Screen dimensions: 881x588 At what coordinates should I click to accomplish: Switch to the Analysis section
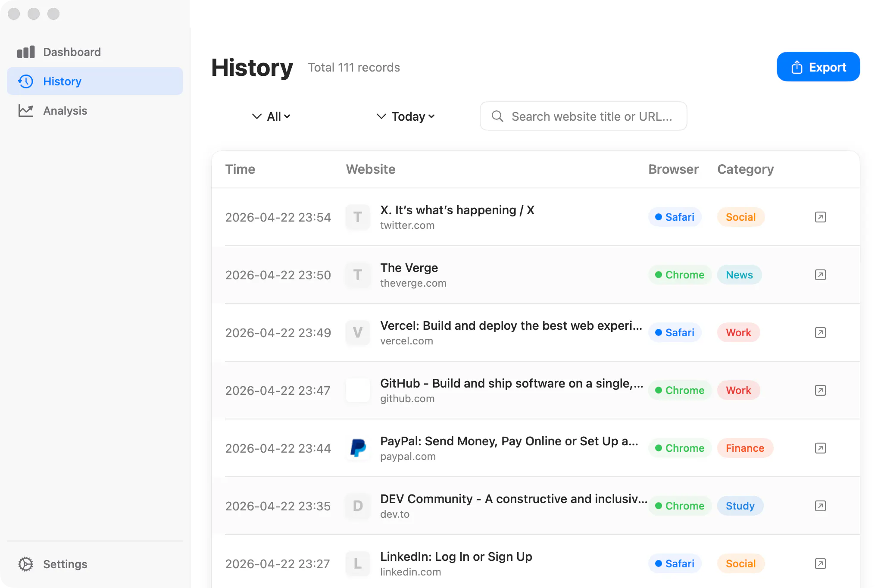(x=95, y=111)
